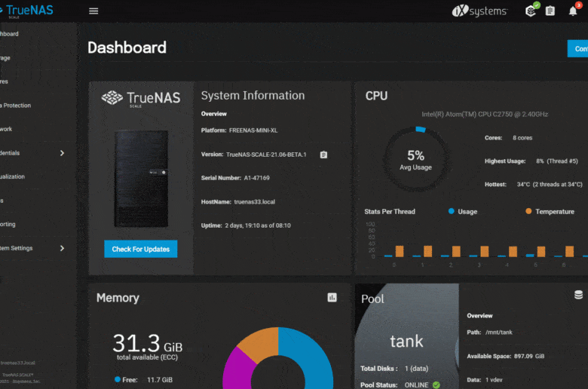This screenshot has height=389, width=588.
Task: Click the CPU model Intel Atom C2750 text
Action: click(485, 114)
